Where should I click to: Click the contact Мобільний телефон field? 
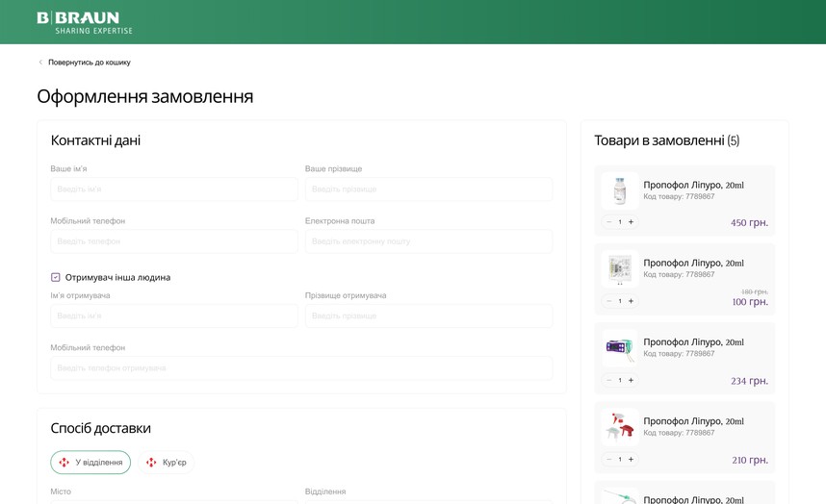pyautogui.click(x=174, y=241)
